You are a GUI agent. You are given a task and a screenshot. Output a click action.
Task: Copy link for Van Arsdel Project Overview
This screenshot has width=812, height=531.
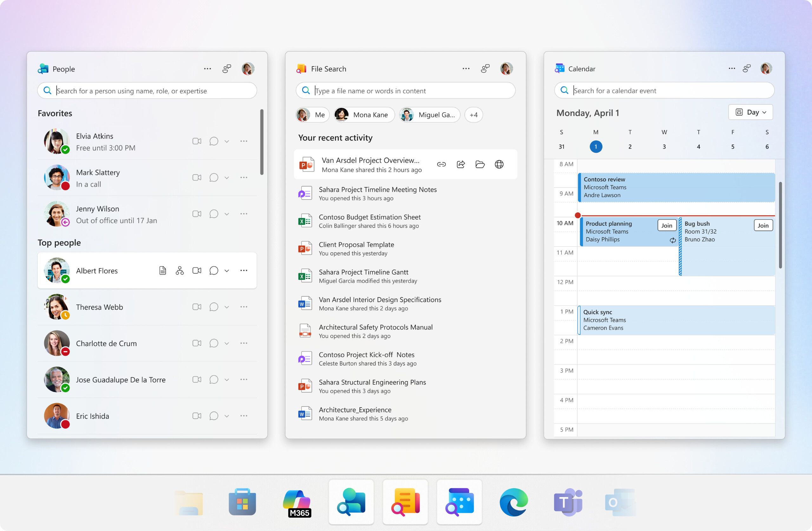click(x=441, y=164)
